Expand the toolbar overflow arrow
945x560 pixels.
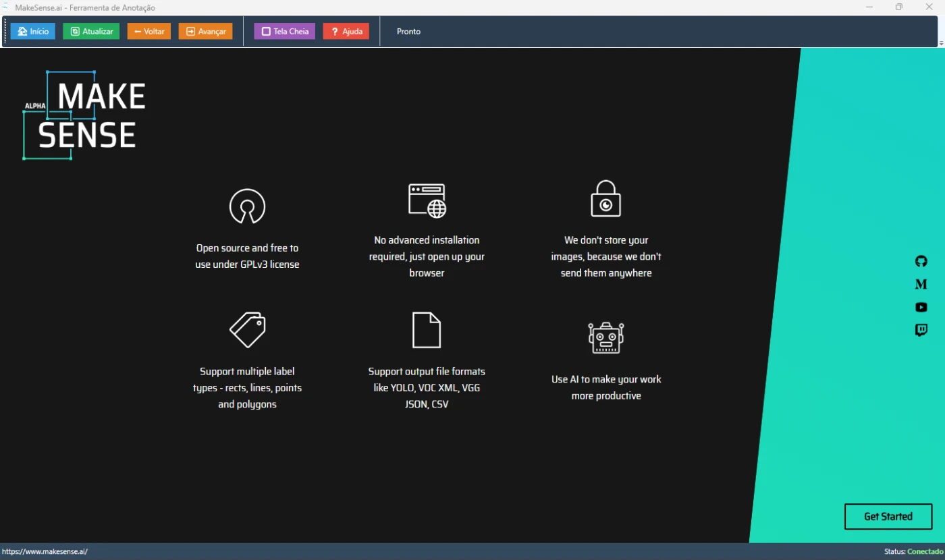click(941, 43)
